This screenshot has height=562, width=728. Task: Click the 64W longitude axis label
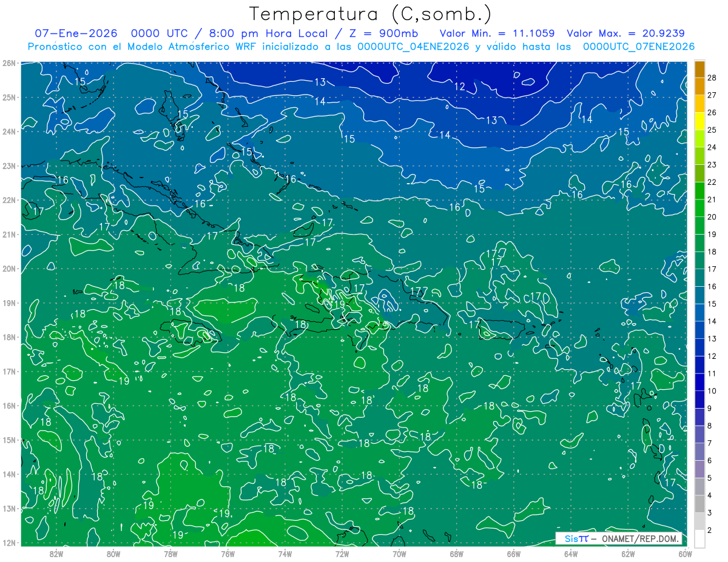pyautogui.click(x=571, y=554)
